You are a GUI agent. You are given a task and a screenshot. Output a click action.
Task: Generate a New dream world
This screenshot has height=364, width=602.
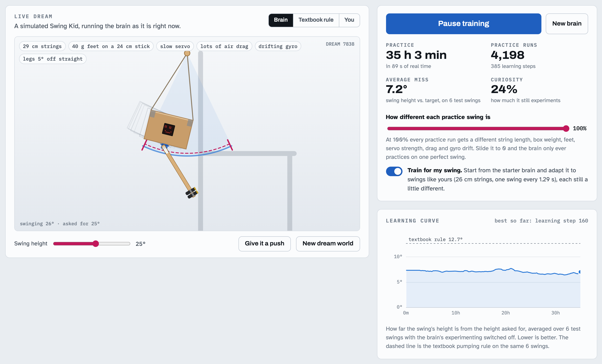coord(328,243)
